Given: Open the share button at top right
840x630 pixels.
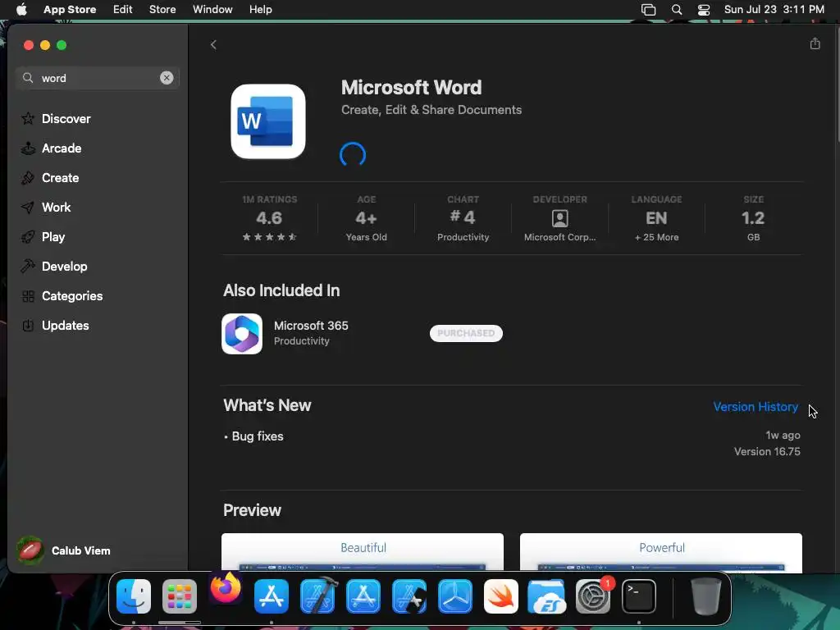Looking at the screenshot, I should [815, 44].
